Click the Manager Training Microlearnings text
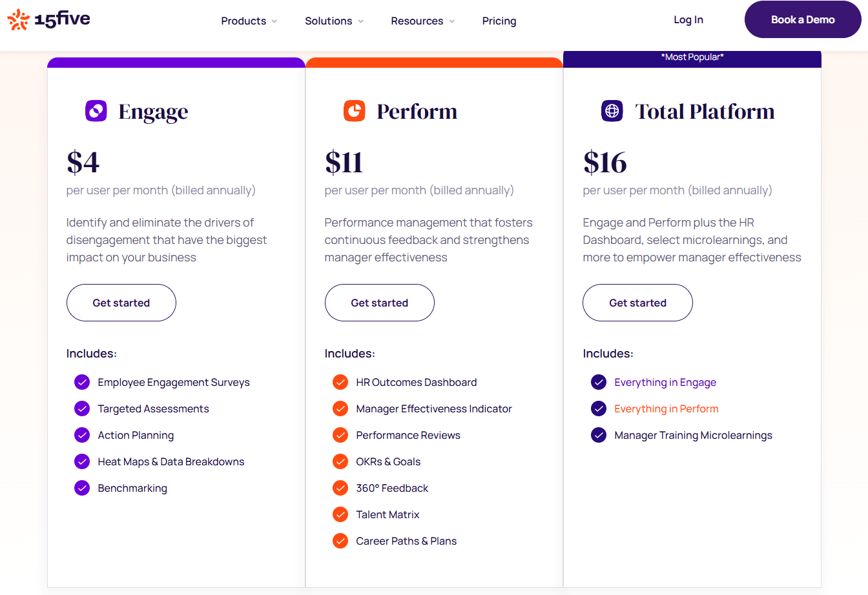The image size is (868, 595). [693, 436]
